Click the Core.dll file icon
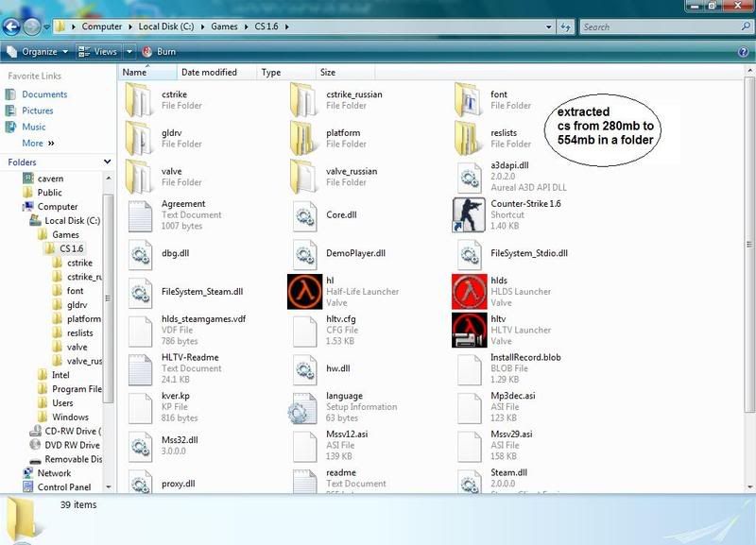The width and height of the screenshot is (756, 545). 304,214
